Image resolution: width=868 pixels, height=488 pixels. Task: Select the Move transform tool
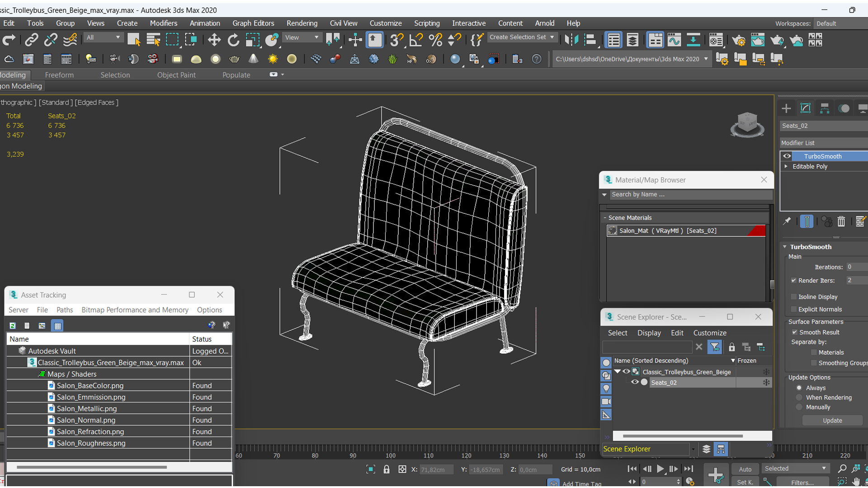(214, 40)
